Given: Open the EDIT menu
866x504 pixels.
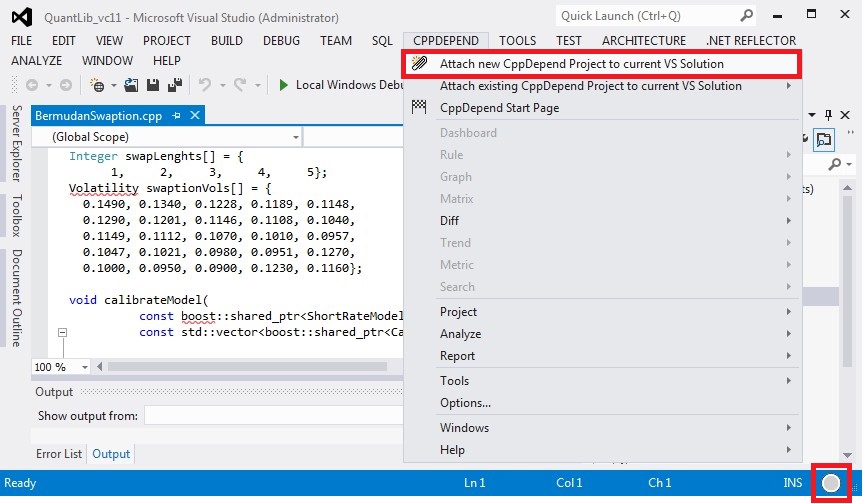Looking at the screenshot, I should (x=64, y=41).
